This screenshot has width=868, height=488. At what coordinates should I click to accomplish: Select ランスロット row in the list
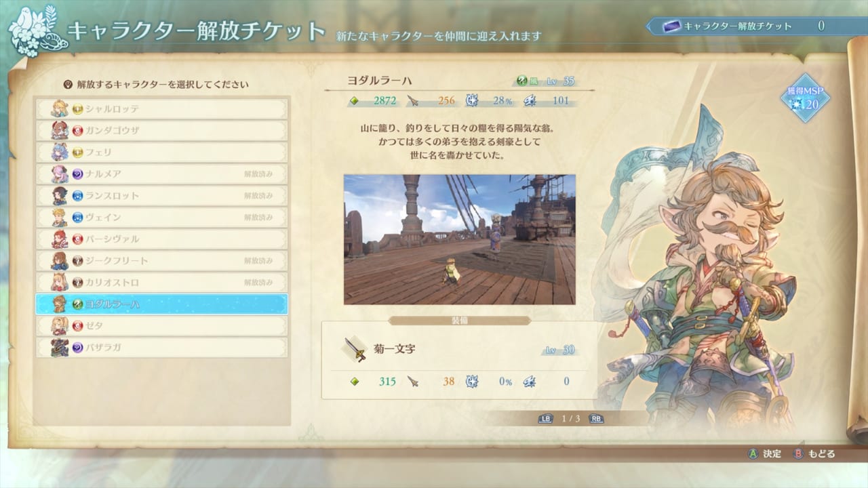(x=161, y=195)
